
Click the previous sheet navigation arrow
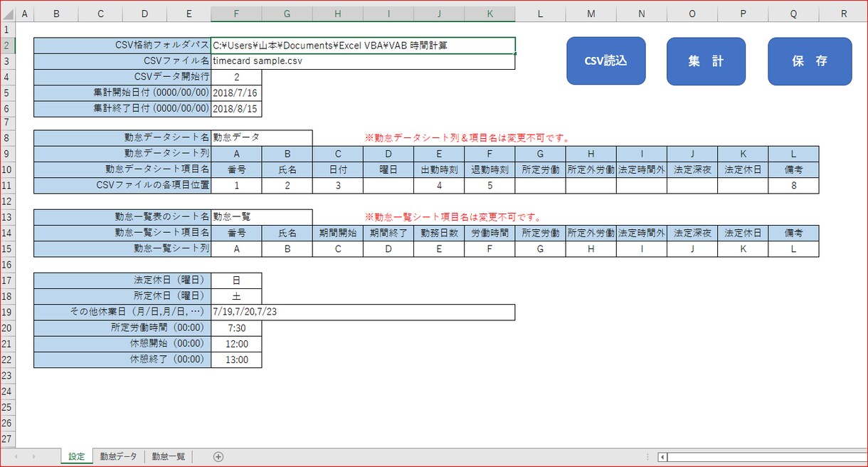click(x=15, y=456)
